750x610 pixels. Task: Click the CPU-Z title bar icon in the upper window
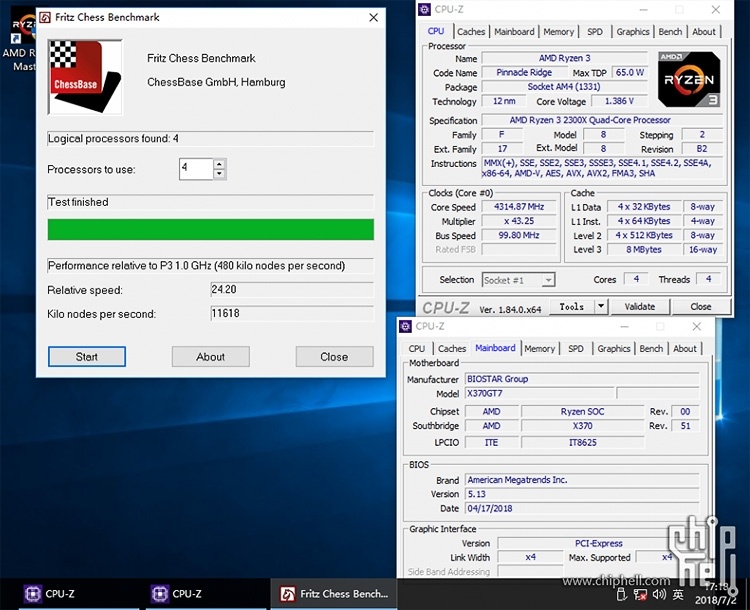424,9
